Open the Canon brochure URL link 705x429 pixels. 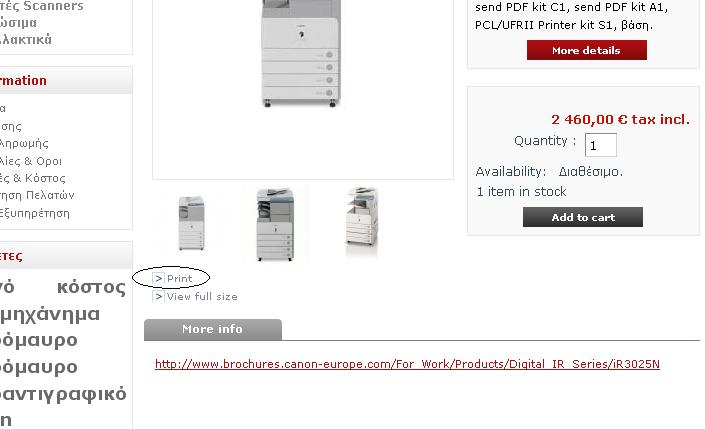407,364
